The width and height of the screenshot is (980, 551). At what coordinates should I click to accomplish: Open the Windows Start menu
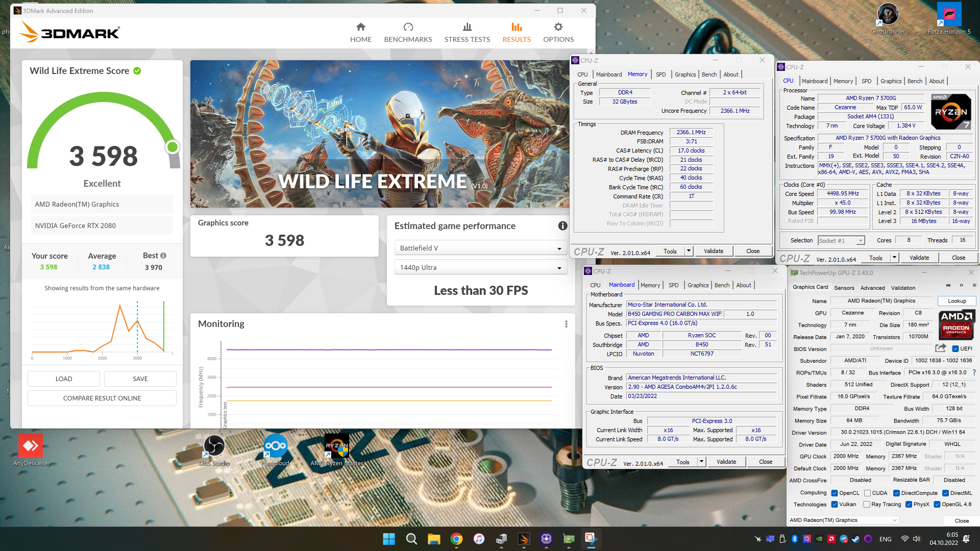(x=389, y=539)
